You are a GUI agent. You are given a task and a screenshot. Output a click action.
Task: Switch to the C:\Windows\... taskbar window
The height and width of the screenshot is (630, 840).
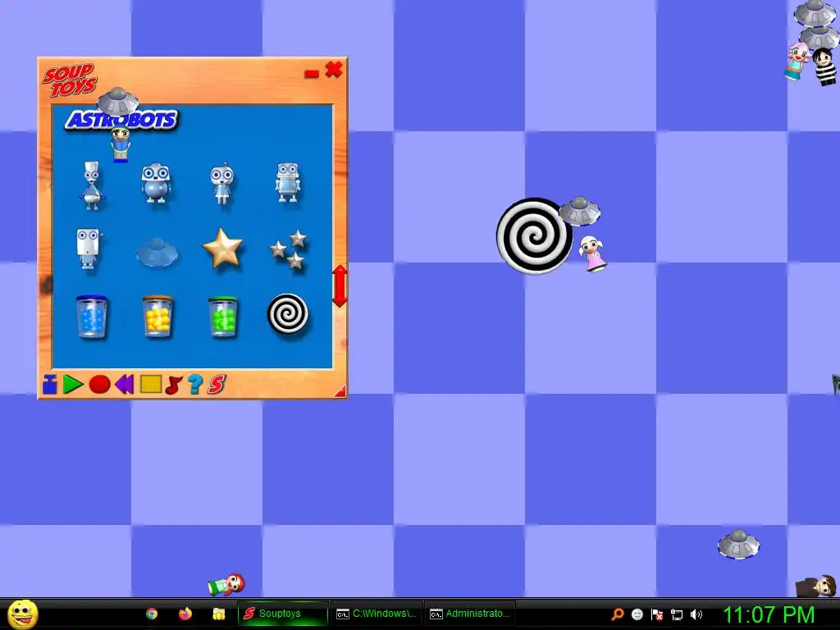(x=377, y=614)
